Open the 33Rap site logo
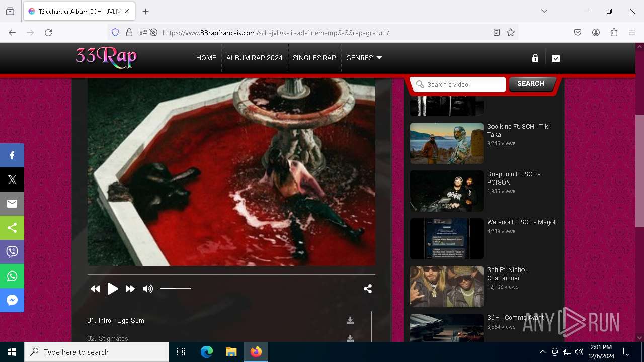The width and height of the screenshot is (644, 362). point(106,57)
